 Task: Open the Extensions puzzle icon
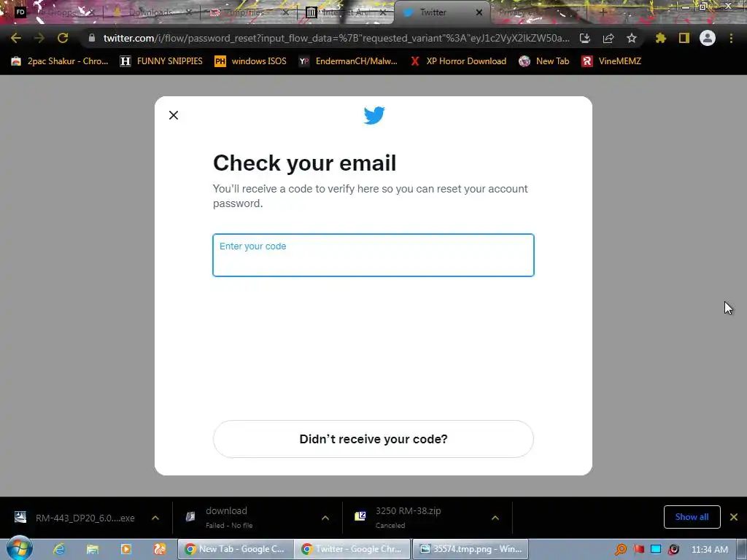[x=661, y=38]
